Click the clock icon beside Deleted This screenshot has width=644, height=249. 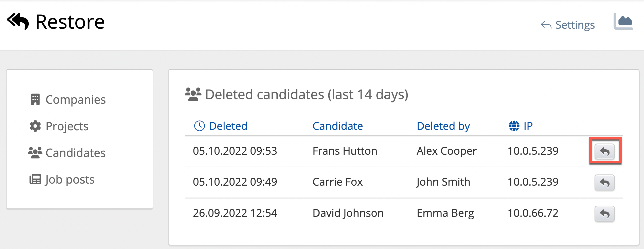pyautogui.click(x=199, y=126)
